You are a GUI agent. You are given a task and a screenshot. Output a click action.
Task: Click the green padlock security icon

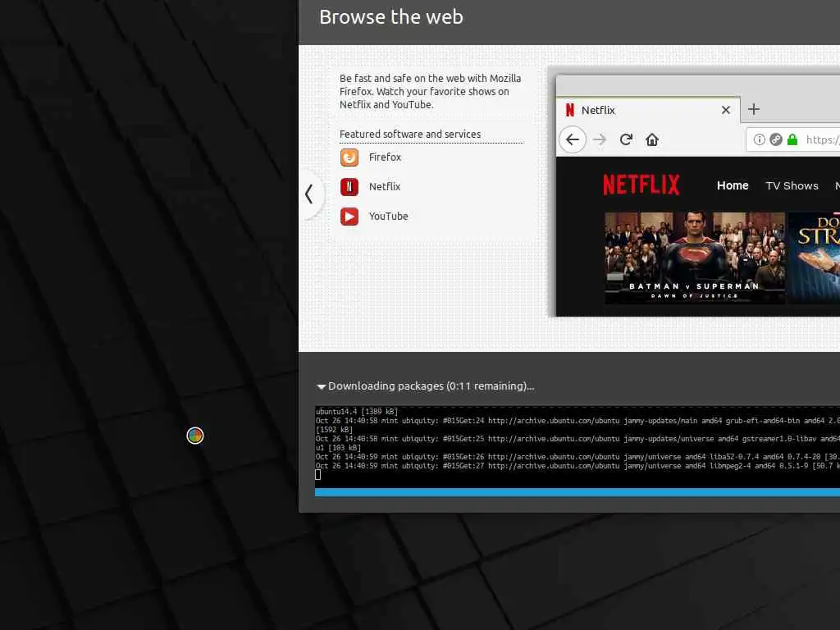pyautogui.click(x=792, y=139)
